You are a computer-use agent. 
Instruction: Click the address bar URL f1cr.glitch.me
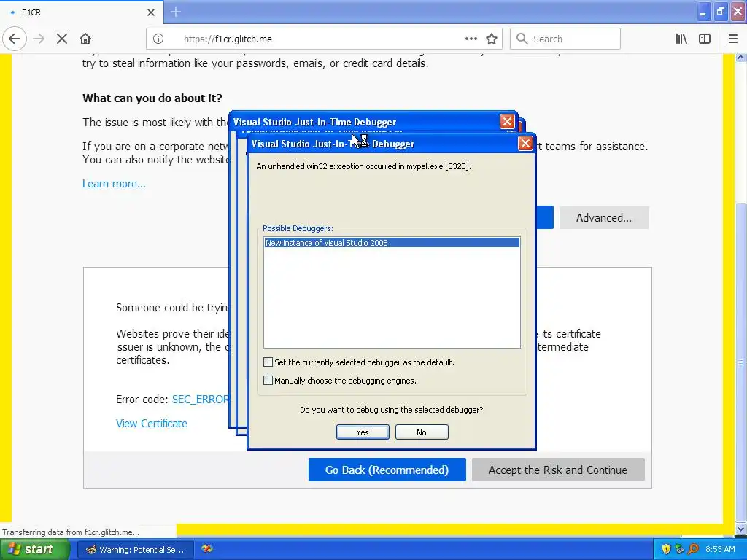pyautogui.click(x=228, y=39)
